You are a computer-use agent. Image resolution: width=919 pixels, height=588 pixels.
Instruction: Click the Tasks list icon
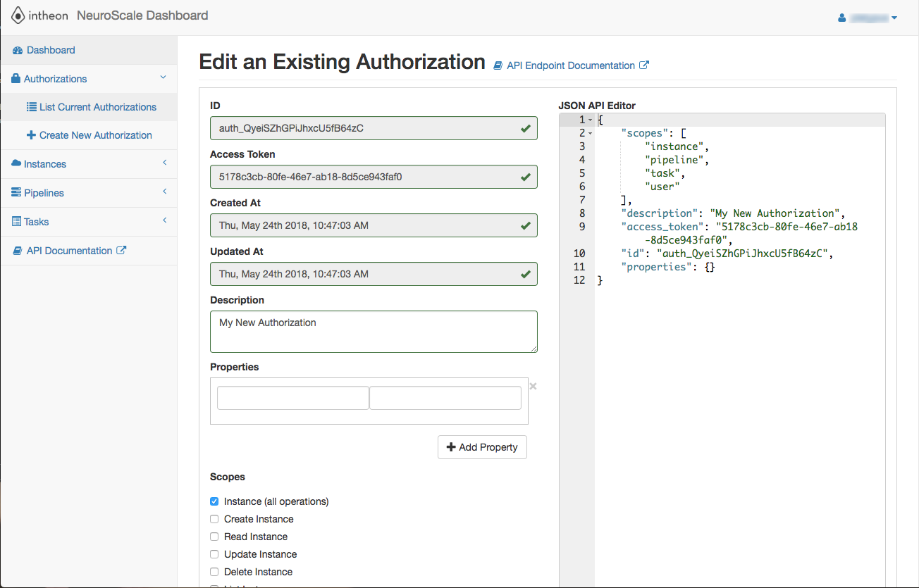17,222
